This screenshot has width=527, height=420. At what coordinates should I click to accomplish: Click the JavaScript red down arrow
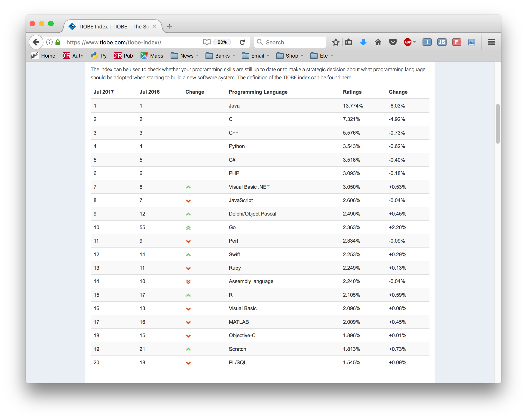coord(188,201)
